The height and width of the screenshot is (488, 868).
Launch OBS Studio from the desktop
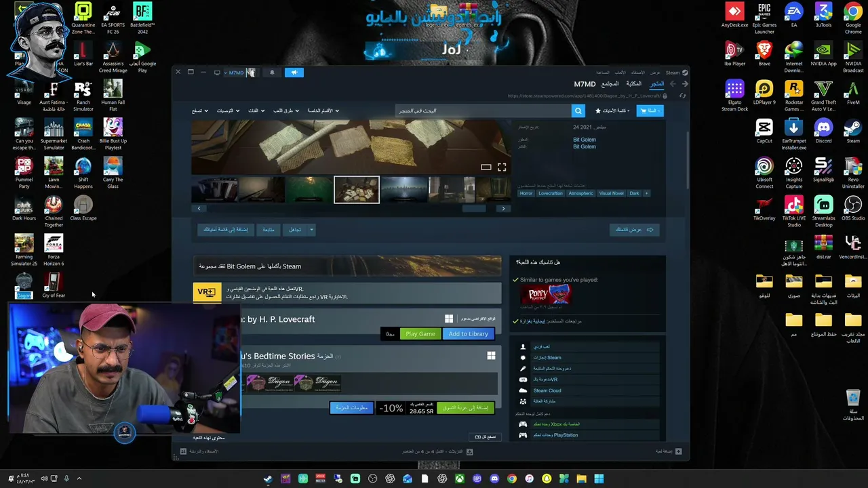tap(853, 208)
